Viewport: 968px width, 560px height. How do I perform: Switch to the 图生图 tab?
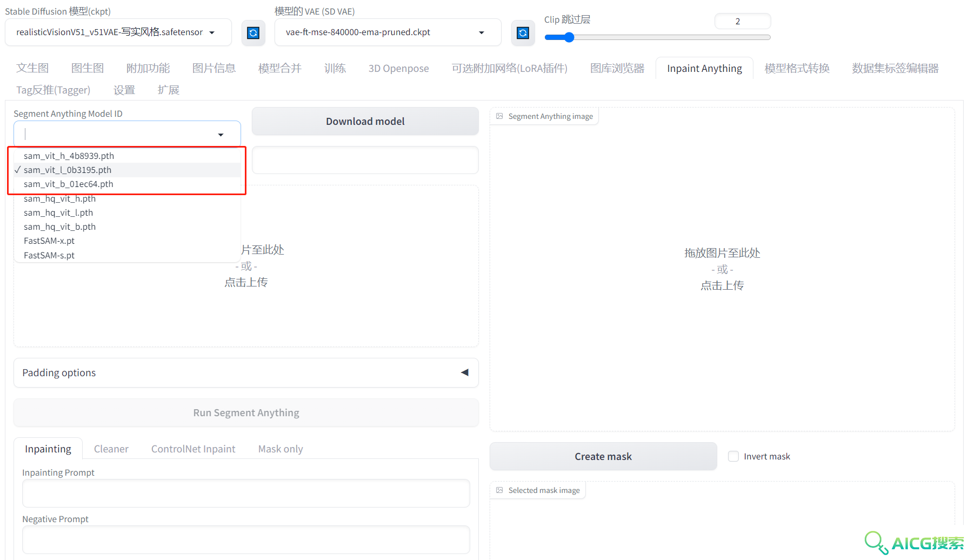[88, 68]
